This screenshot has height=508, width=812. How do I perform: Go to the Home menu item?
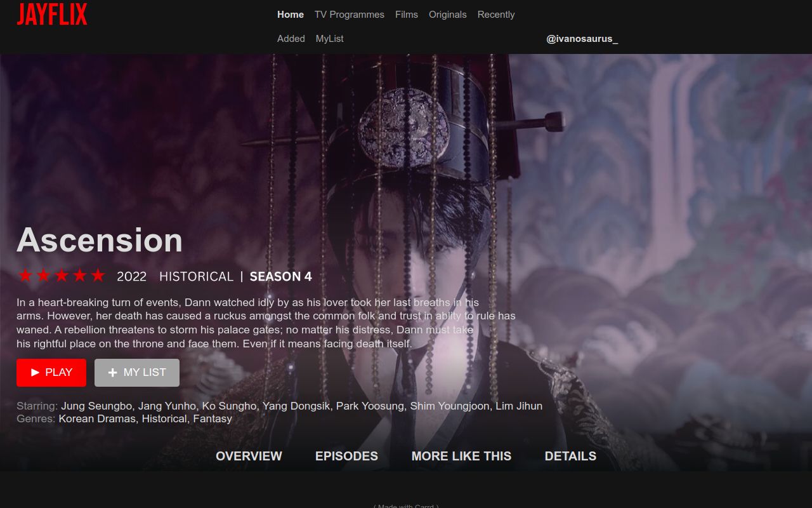pos(291,15)
